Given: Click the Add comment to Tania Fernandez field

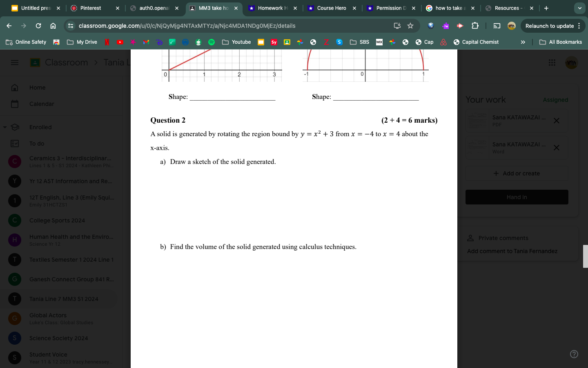Looking at the screenshot, I should coord(512,251).
